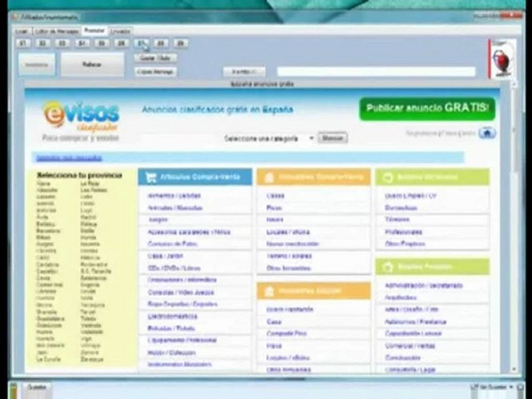This screenshot has width=532, height=399.
Task: Select the Barcelona province link
Action: click(x=48, y=231)
